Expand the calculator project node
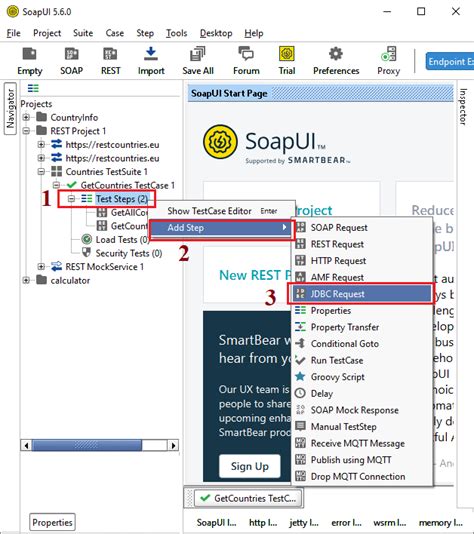 point(26,280)
